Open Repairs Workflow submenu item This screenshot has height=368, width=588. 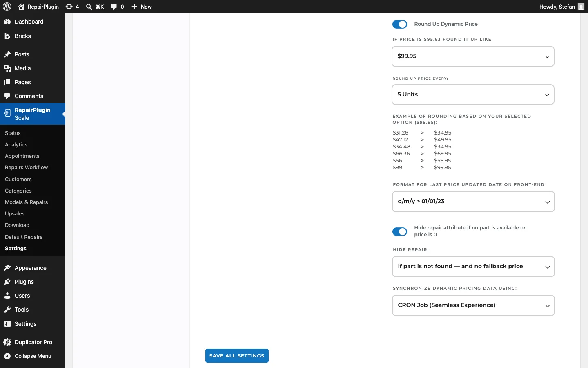[x=26, y=168]
